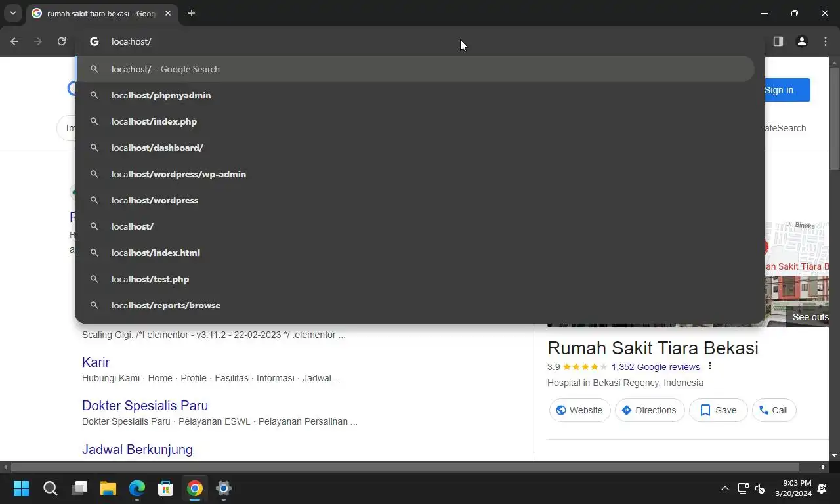Click scroll down arrow on vertical scrollbar

[834, 455]
